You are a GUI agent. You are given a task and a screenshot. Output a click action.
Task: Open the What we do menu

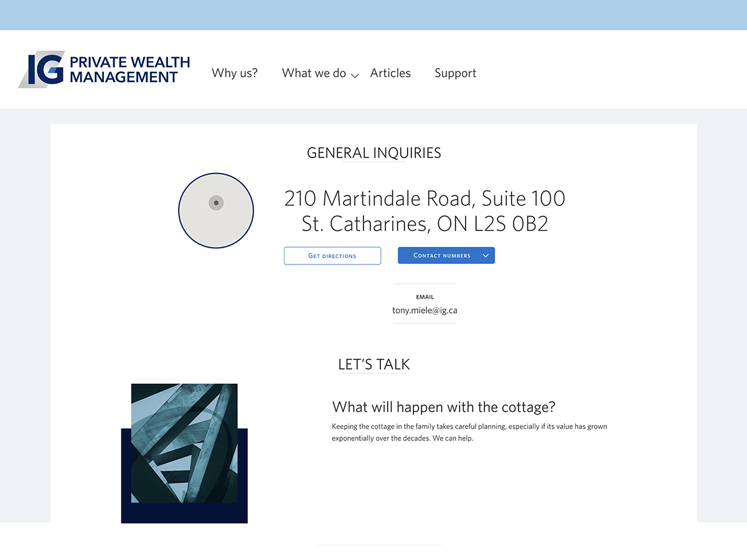[x=314, y=73]
